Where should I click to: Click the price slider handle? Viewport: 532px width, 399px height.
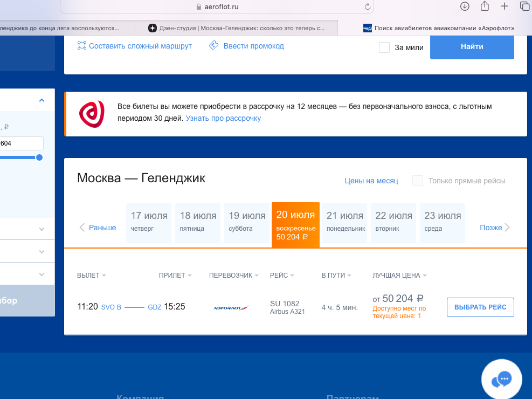click(39, 157)
